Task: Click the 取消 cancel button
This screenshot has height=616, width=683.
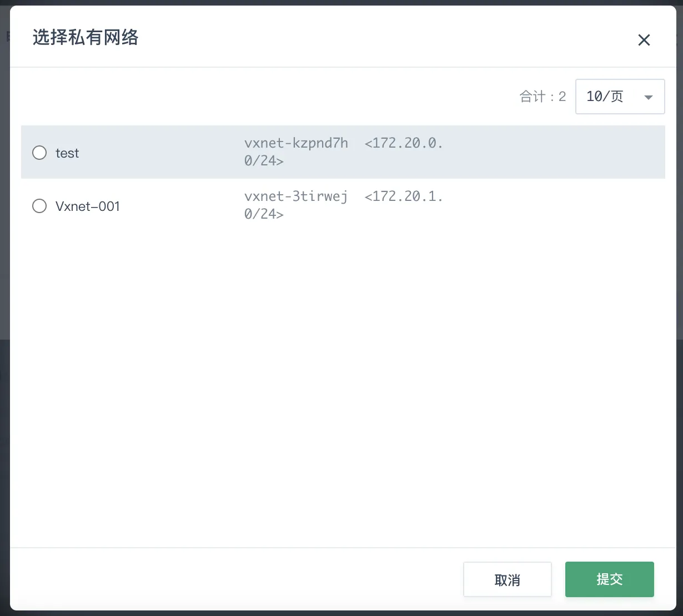Action: click(507, 580)
